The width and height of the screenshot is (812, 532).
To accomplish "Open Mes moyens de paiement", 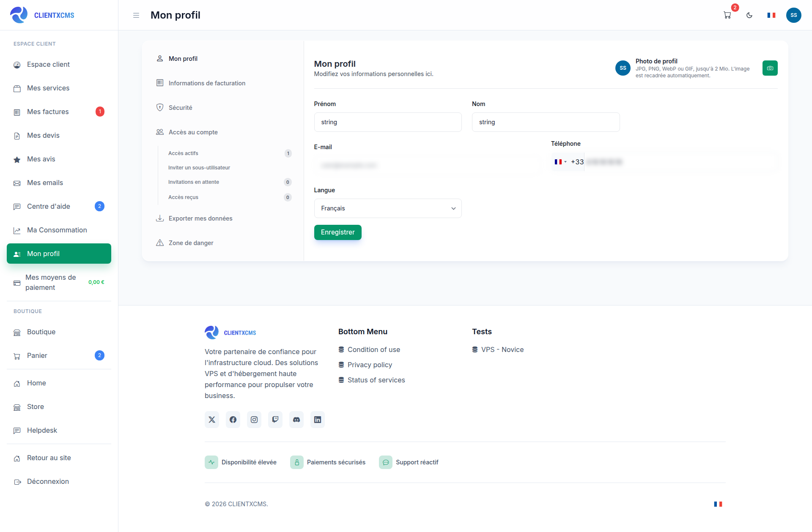I will pos(59,283).
